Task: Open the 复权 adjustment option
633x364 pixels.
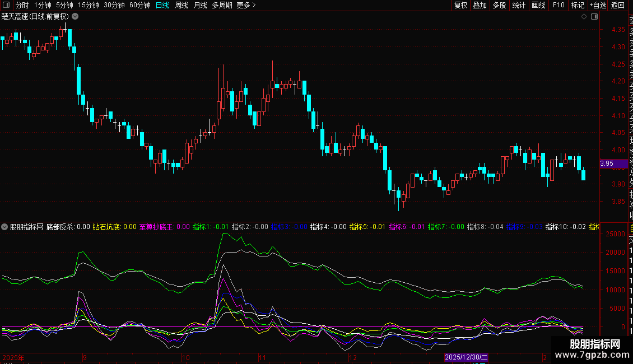Action: [460, 5]
